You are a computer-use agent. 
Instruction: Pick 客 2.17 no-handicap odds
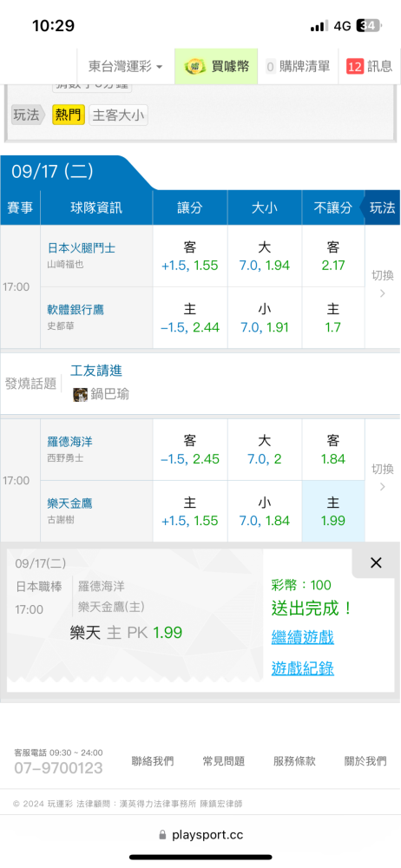[333, 256]
